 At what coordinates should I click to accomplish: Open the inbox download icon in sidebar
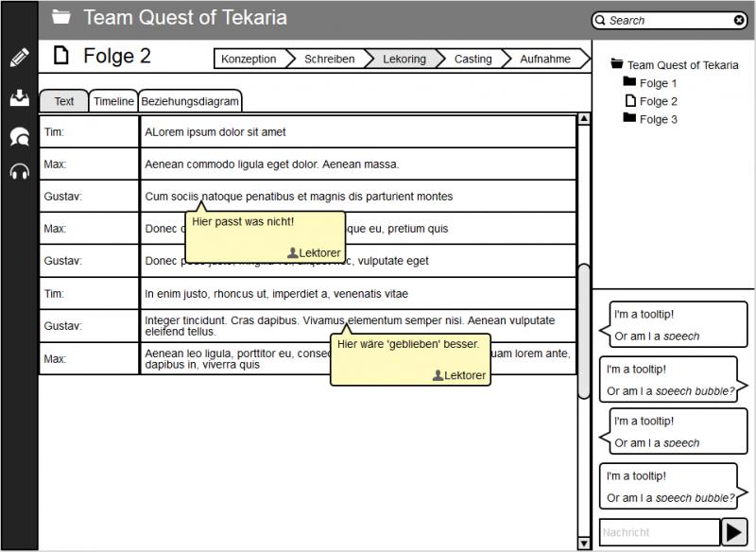pos(19,97)
